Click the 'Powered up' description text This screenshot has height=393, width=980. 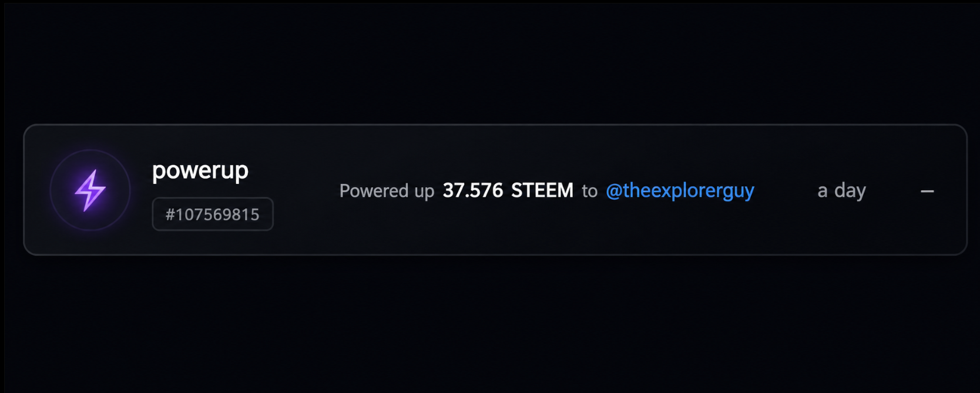point(387,191)
